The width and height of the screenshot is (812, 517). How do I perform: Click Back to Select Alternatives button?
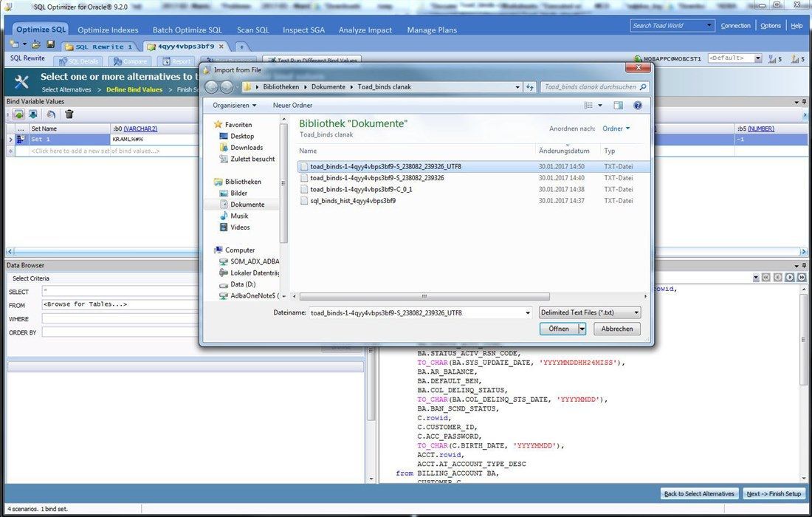(x=699, y=493)
